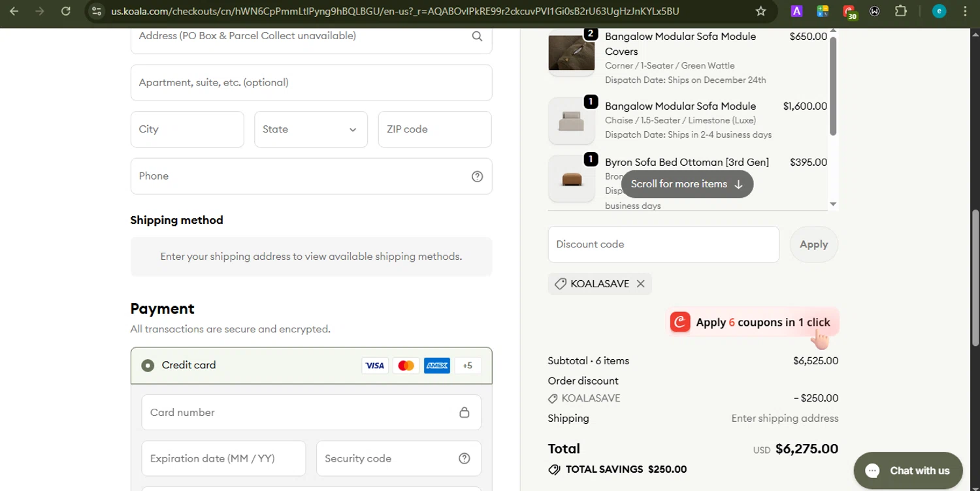Open the Chat with us widget
The image size is (980, 491).
pos(908,470)
